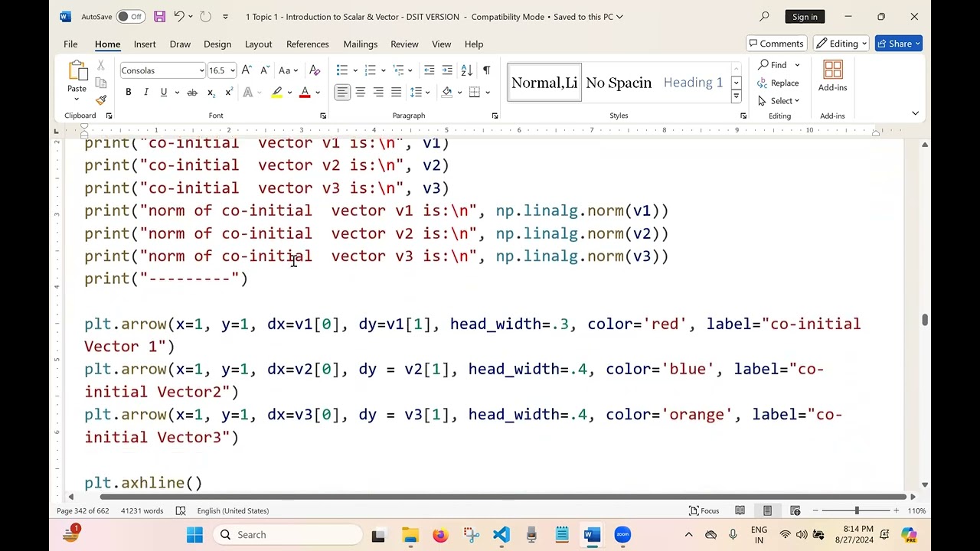Click the Sort A-Z icon
The height and width of the screenshot is (551, 980).
coord(466,70)
